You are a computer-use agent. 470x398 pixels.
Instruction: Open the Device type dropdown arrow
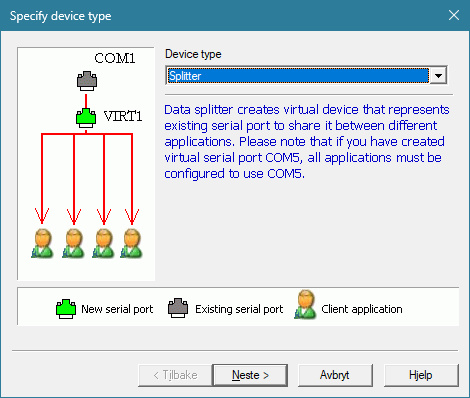(438, 76)
